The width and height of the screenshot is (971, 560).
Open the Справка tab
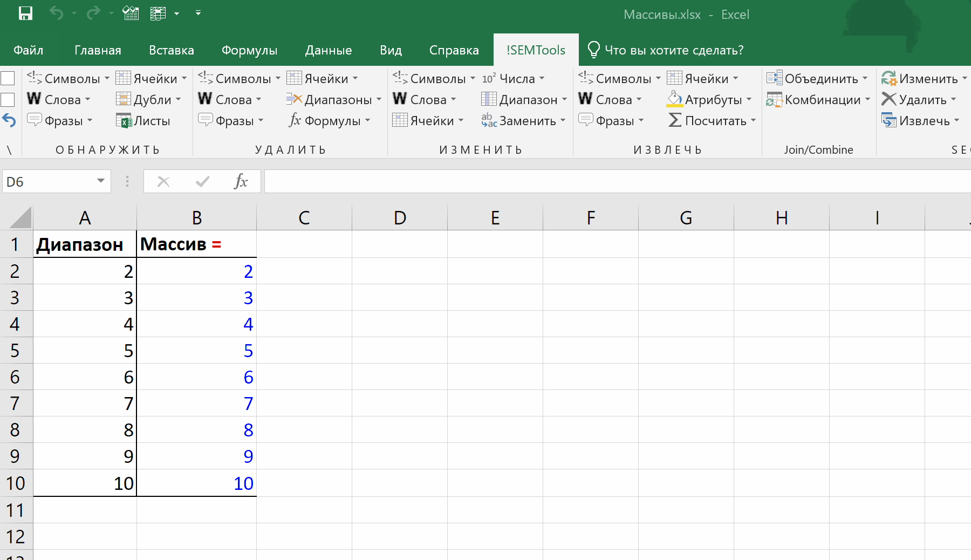pos(454,50)
